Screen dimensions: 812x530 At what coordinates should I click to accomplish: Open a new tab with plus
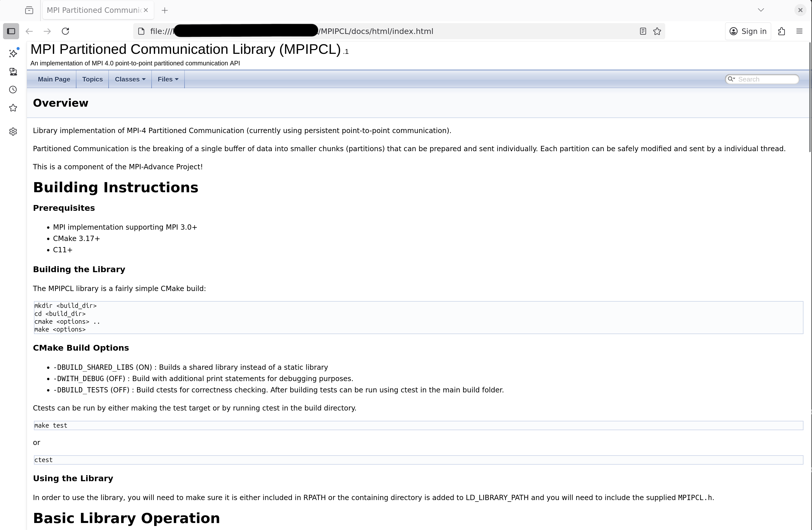coord(165,10)
